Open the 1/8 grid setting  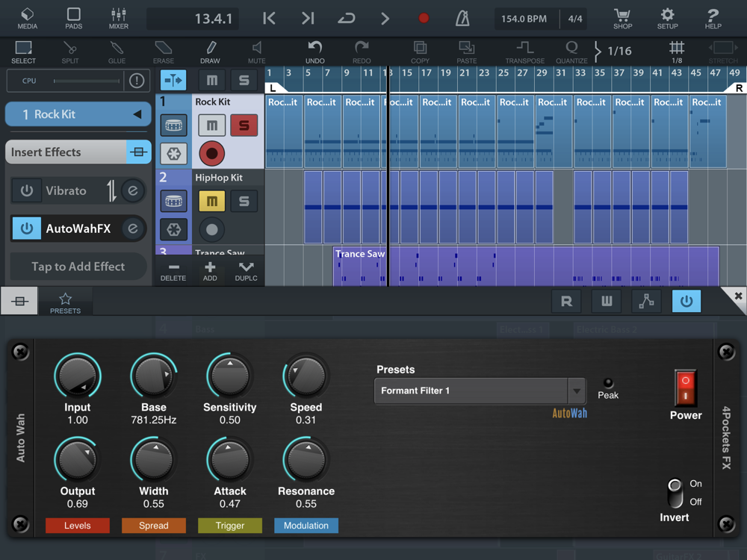pyautogui.click(x=677, y=52)
